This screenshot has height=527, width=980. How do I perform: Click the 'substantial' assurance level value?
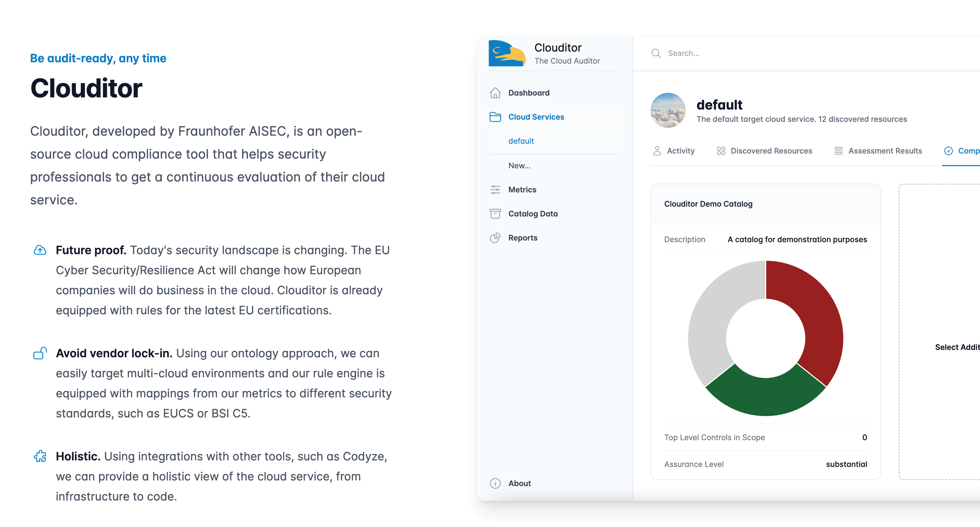coord(846,464)
